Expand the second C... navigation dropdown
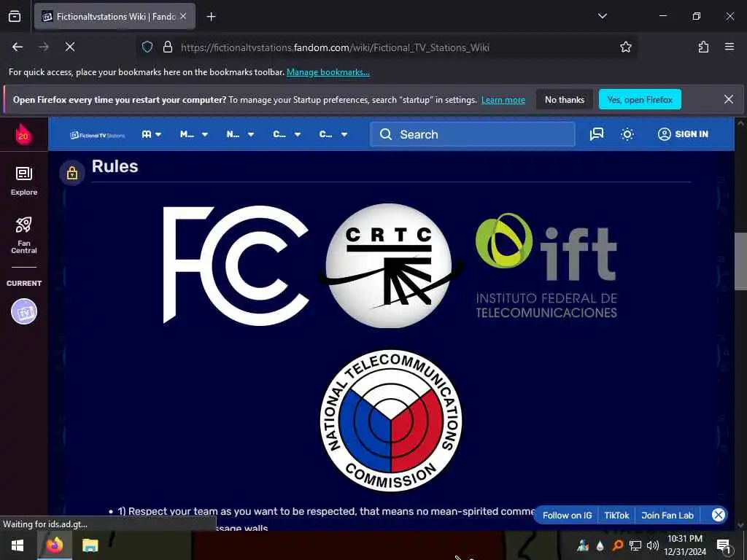 [333, 135]
